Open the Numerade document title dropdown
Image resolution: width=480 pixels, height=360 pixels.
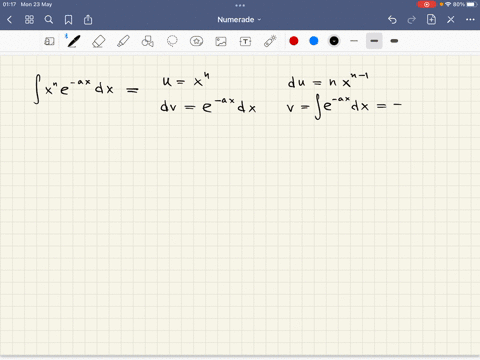(x=239, y=20)
